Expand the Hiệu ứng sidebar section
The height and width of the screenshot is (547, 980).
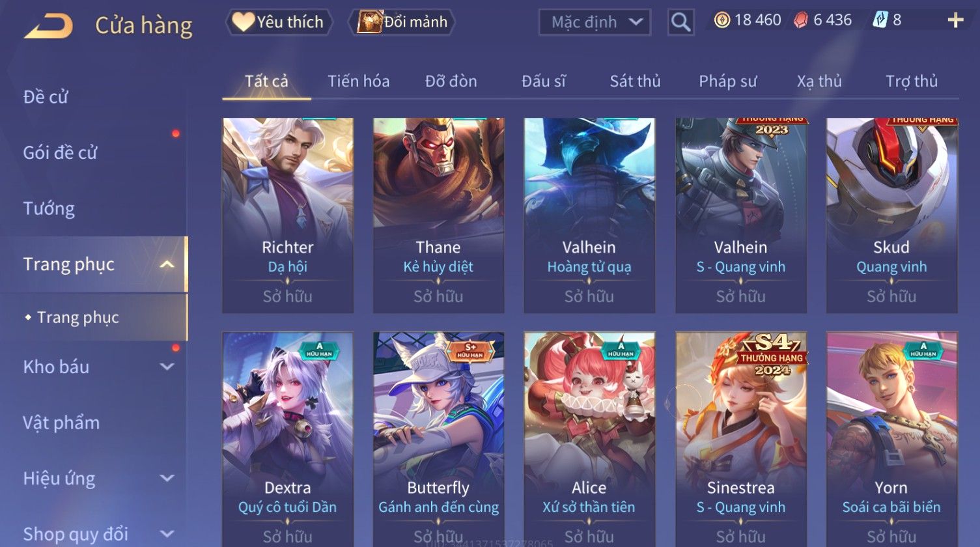(167, 479)
